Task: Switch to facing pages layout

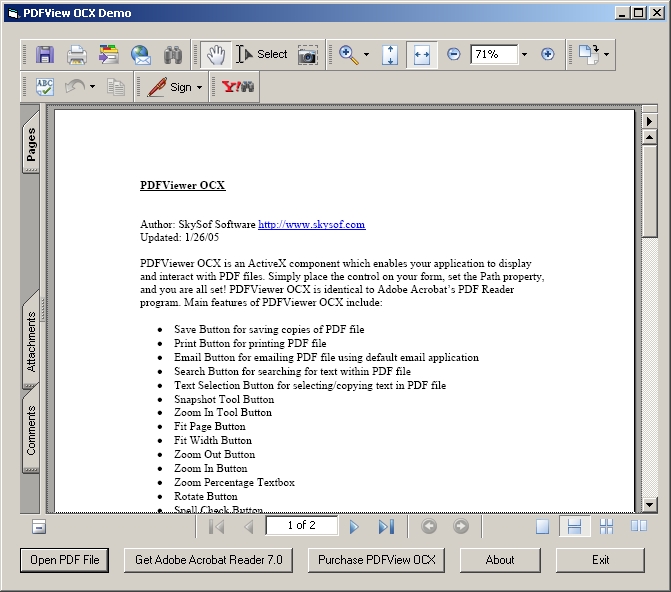Action: pos(638,526)
